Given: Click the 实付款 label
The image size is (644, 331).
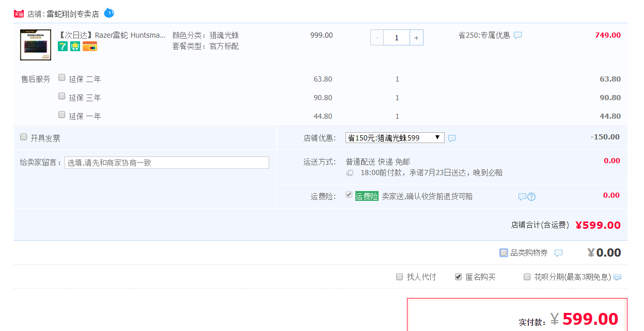Looking at the screenshot, I should (532, 322).
